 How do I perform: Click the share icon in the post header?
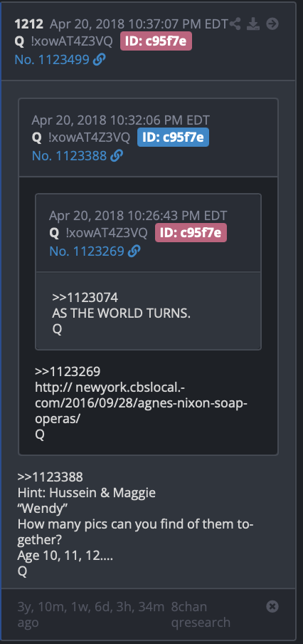tap(235, 24)
